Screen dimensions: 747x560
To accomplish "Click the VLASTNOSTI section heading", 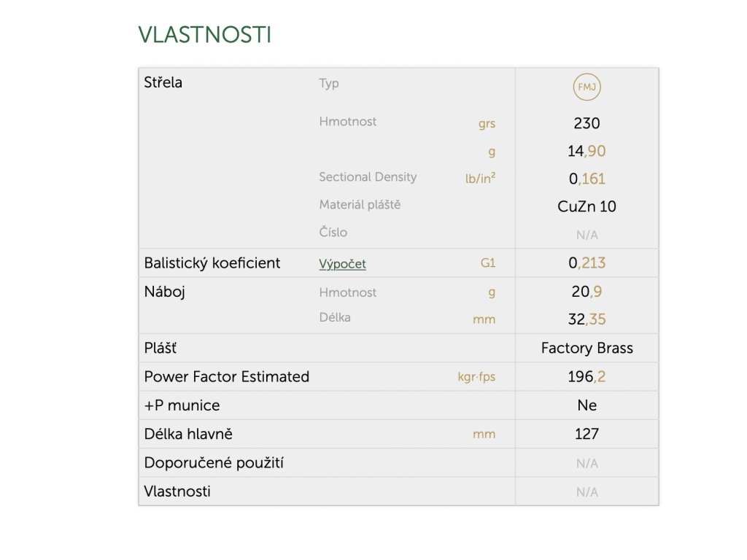I will 205,35.
